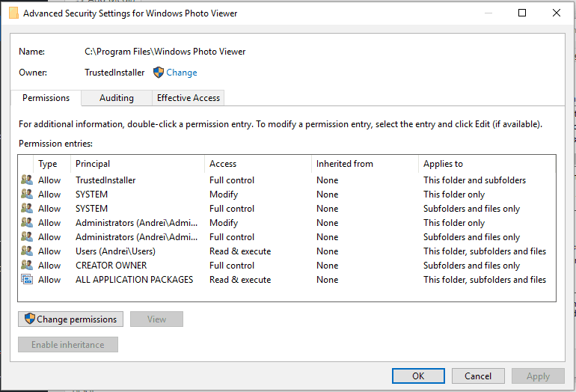Select the SYSTEM principal with Full control access
The image size is (576, 392).
(91, 209)
